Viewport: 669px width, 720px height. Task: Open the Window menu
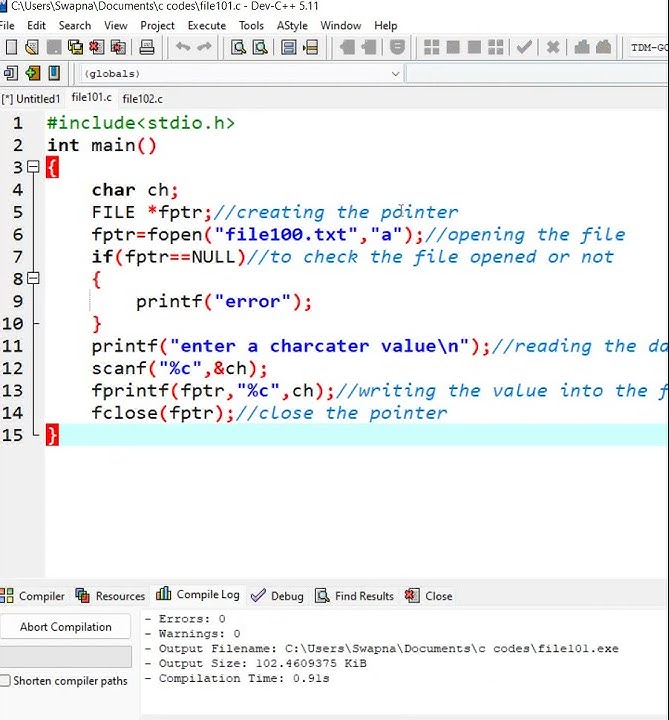(341, 26)
